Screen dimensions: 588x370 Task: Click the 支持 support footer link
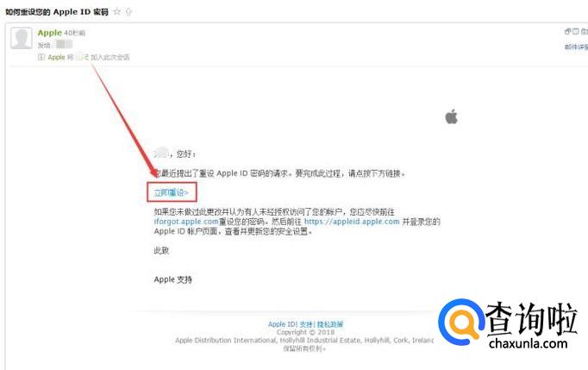pyautogui.click(x=306, y=323)
